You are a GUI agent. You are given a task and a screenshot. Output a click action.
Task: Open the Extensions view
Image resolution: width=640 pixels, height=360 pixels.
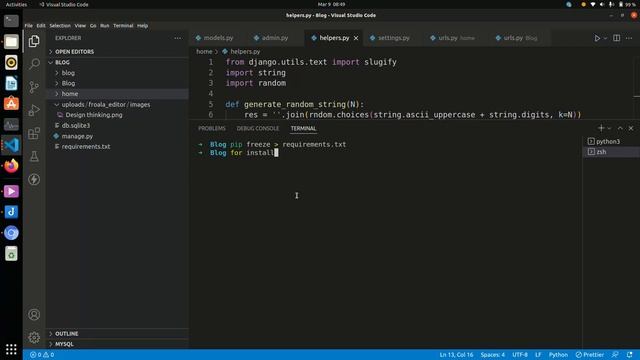click(x=34, y=133)
